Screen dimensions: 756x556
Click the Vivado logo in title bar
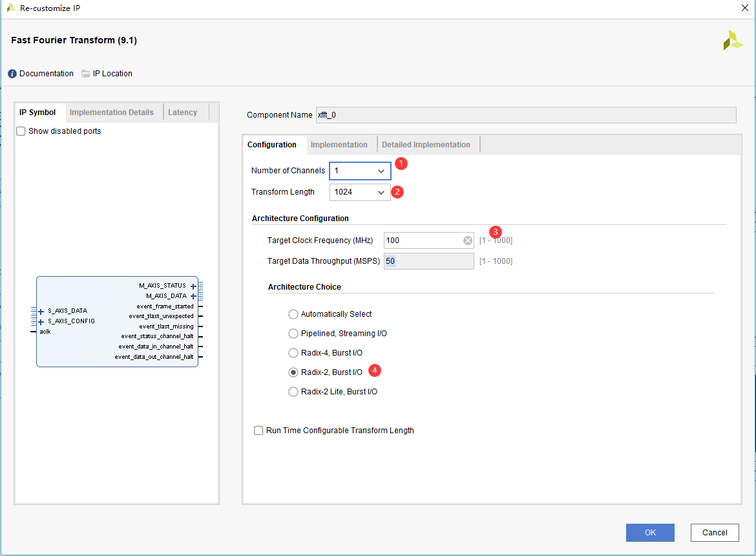click(11, 8)
